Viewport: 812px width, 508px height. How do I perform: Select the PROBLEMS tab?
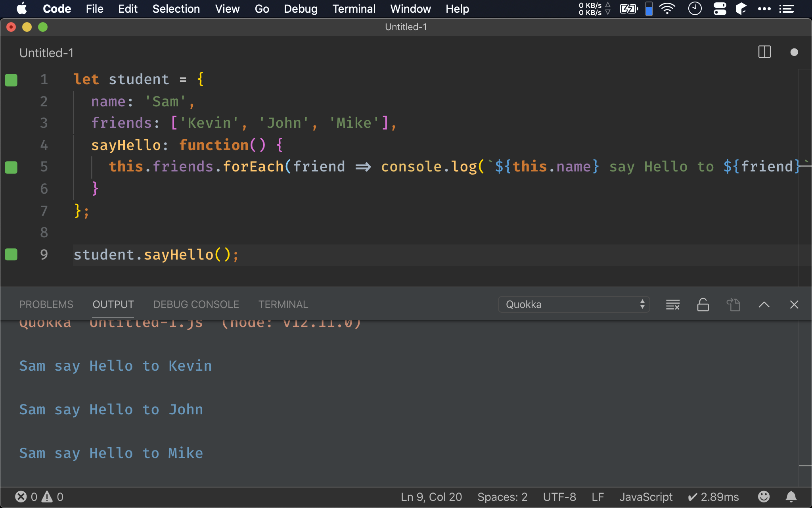click(x=46, y=304)
